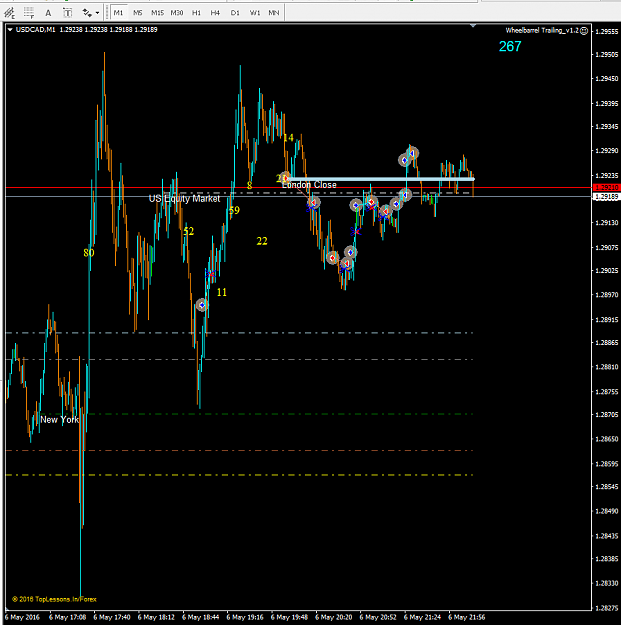Click the 6 May 20:20 time axis label
The height and width of the screenshot is (625, 621).
pyautogui.click(x=334, y=617)
